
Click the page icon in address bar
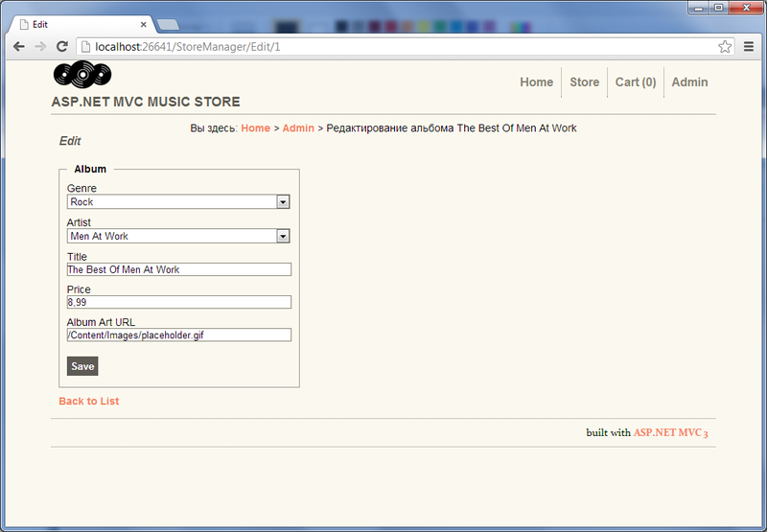[85, 47]
